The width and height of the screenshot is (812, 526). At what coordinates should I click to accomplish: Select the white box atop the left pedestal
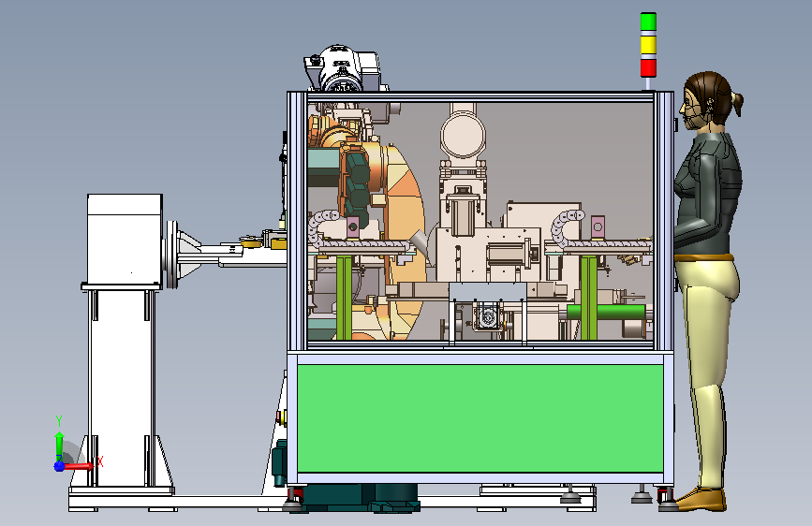coord(125,239)
